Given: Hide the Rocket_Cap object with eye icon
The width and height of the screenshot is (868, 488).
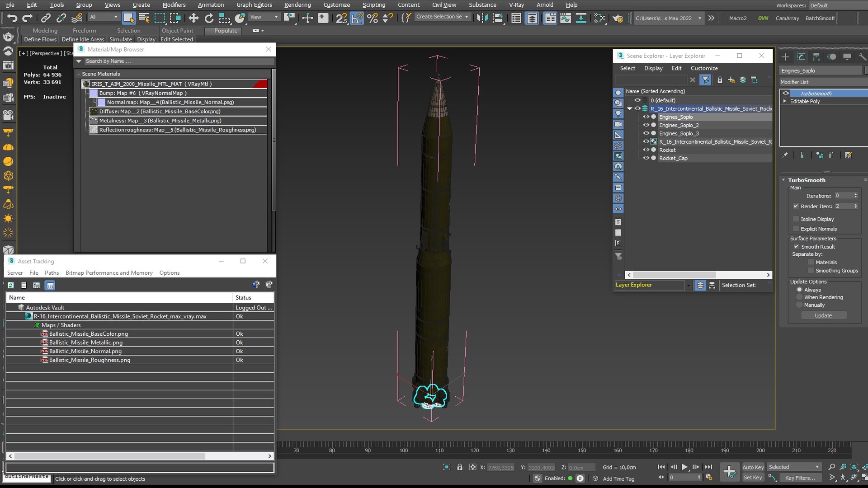Looking at the screenshot, I should click(x=646, y=158).
